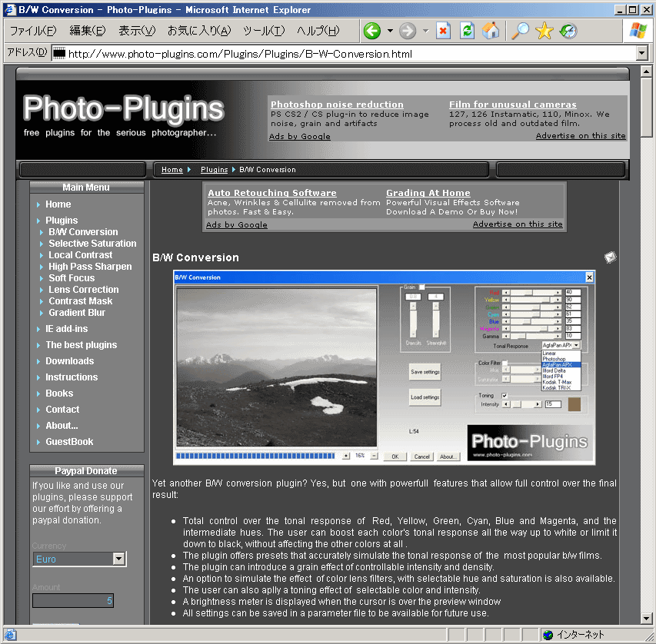The height and width of the screenshot is (644, 656).
Task: Open Auto Retouching Software ad link
Action: point(272,192)
